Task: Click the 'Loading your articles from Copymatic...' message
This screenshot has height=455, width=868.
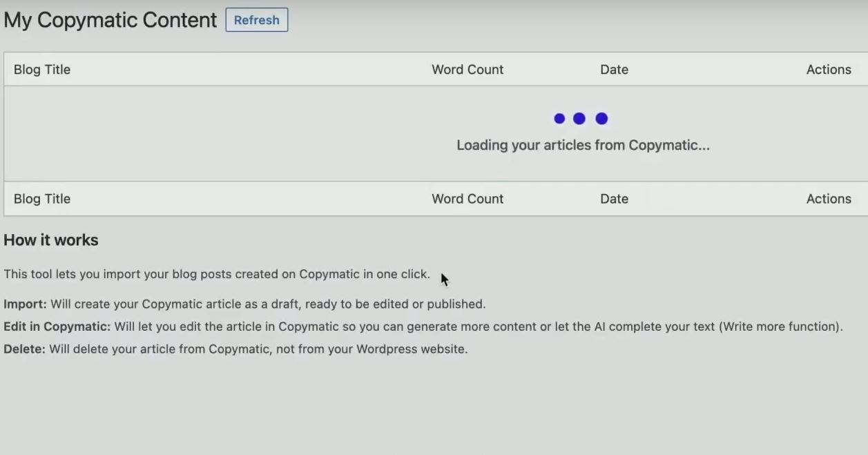Action: click(x=583, y=145)
